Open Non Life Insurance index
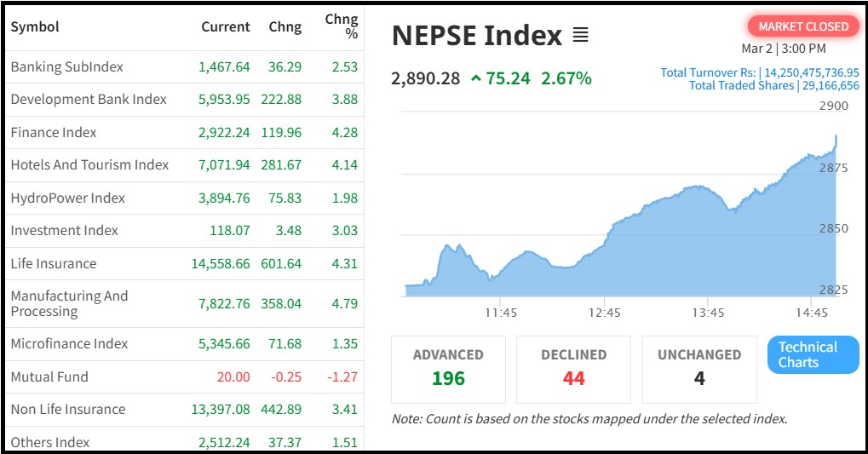This screenshot has height=454, width=868. click(x=68, y=409)
